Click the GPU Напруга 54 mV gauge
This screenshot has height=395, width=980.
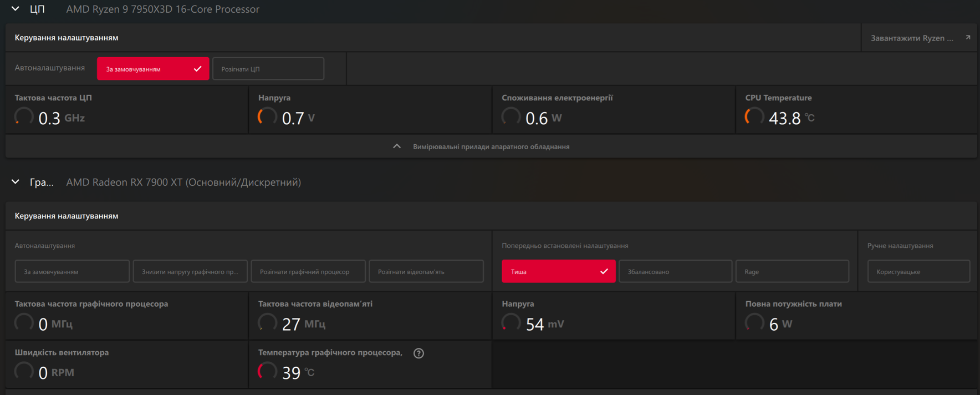coord(511,323)
